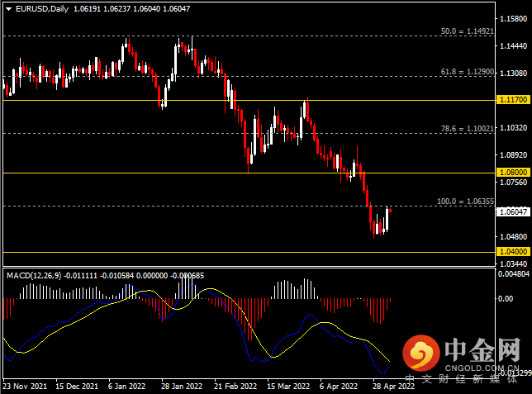Viewport: 532px width, 394px height.
Task: Select the 1.08000 yellow price label
Action: pos(513,173)
